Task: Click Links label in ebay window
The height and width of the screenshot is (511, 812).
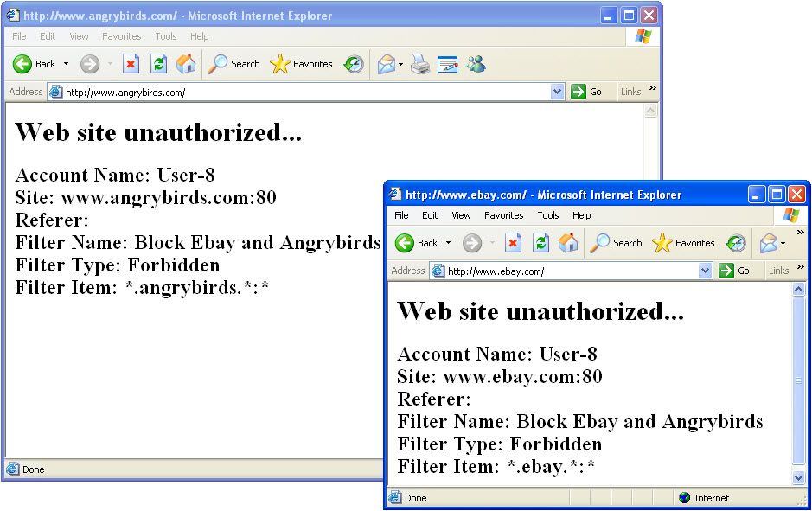Action: (x=779, y=271)
